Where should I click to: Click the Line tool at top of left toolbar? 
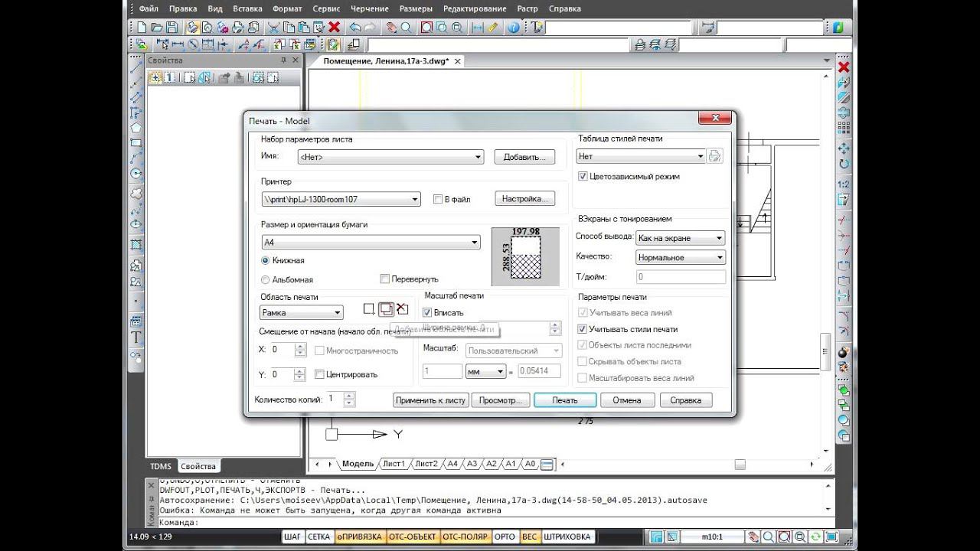click(136, 67)
